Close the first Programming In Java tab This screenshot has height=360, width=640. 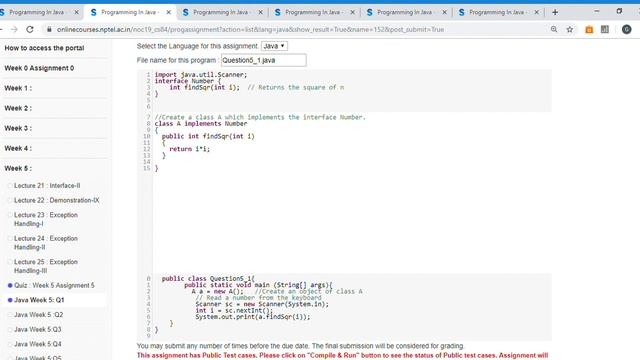point(76,12)
